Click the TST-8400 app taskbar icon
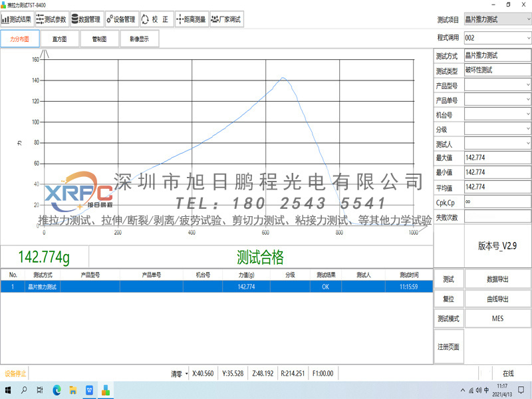The image size is (532, 399). coord(106,390)
